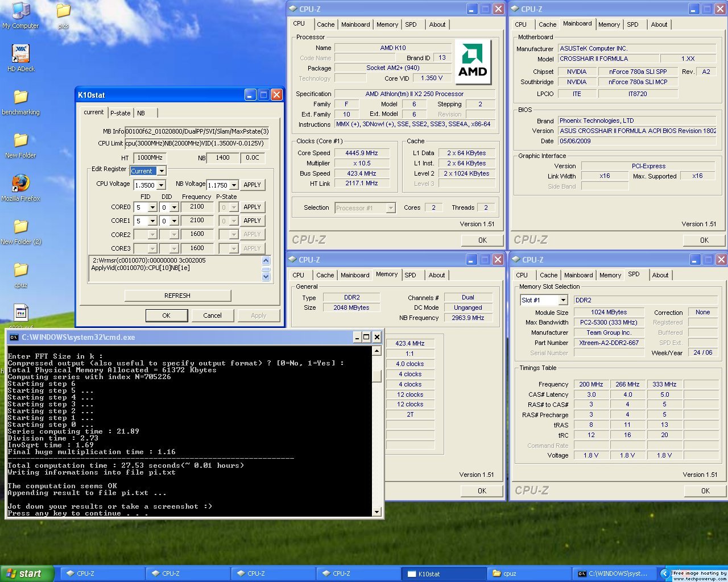The image size is (728, 582).
Task: Open SPD tab in top-left CPU-Z
Action: pyautogui.click(x=411, y=24)
